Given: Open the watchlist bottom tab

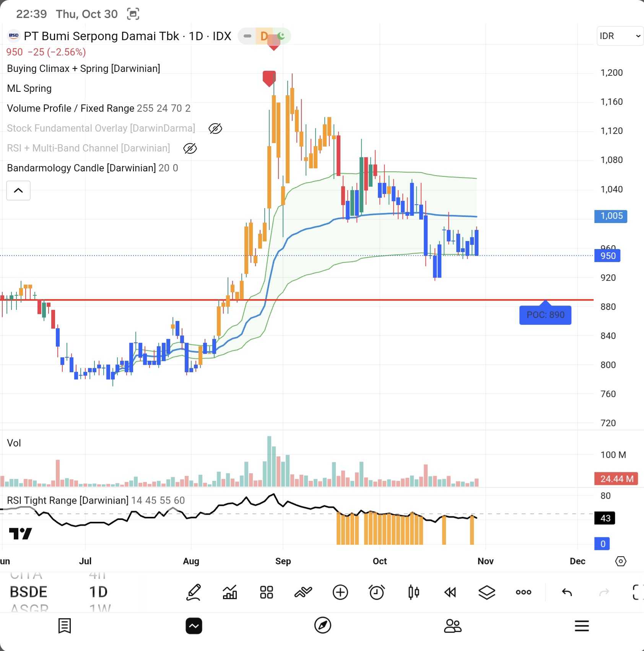Looking at the screenshot, I should click(64, 626).
